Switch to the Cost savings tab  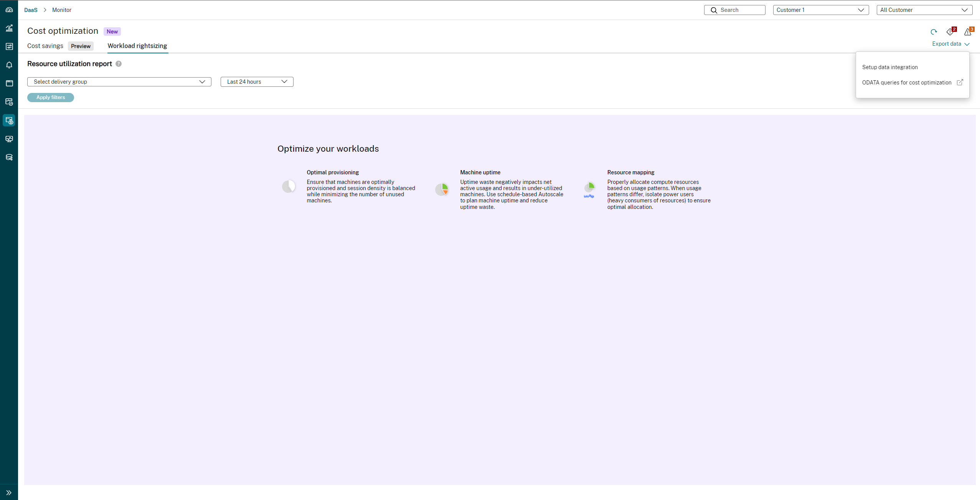(45, 46)
